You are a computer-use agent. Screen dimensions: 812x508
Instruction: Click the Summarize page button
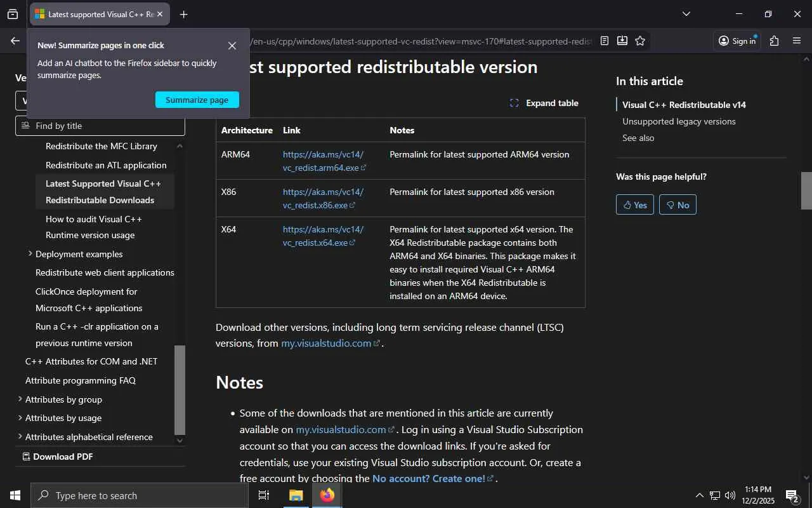coord(197,100)
